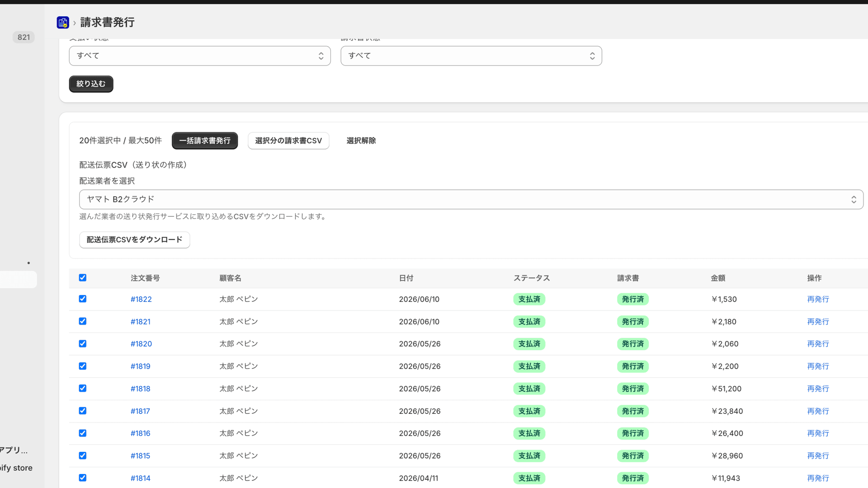This screenshot has width=868, height=488.
Task: Click 選択解除 to clear selection
Action: (x=361, y=141)
